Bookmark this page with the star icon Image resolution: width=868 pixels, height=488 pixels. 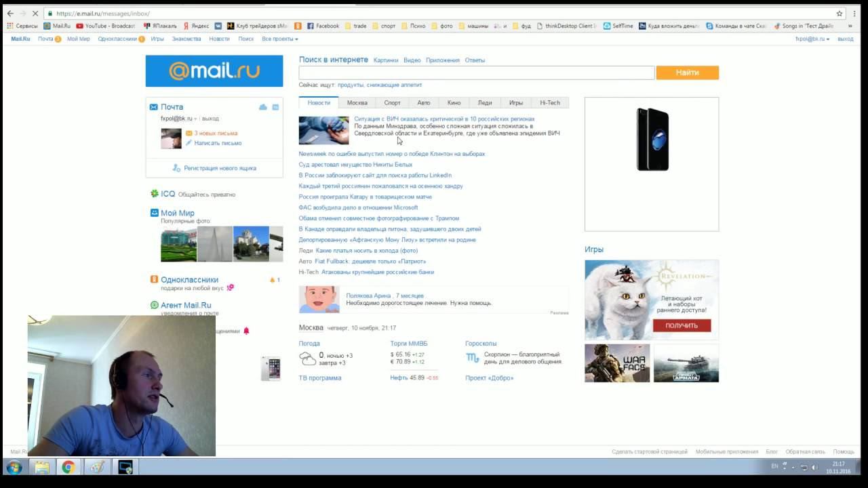(840, 14)
